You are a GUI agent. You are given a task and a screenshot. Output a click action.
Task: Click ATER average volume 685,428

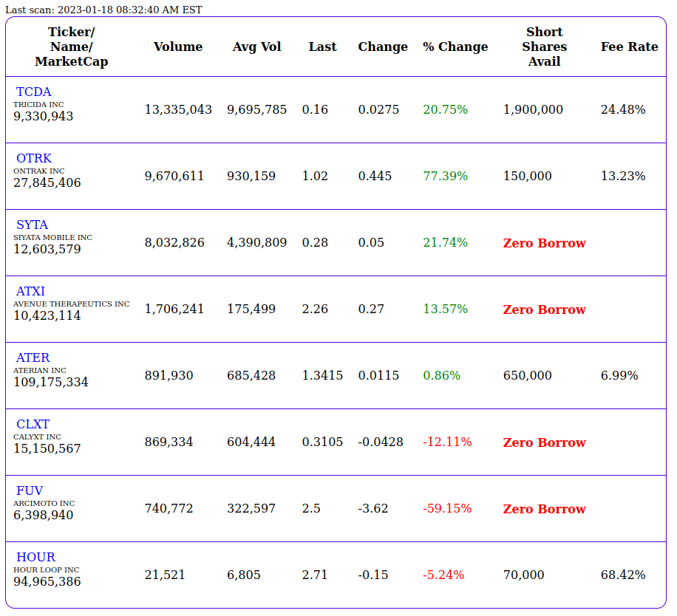pos(251,375)
